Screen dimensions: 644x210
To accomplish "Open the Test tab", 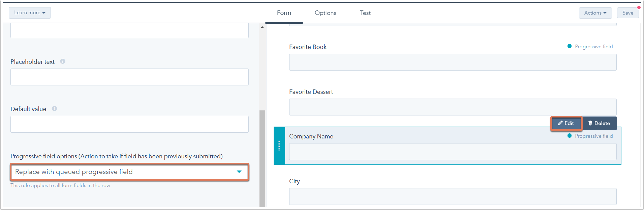I will (365, 13).
